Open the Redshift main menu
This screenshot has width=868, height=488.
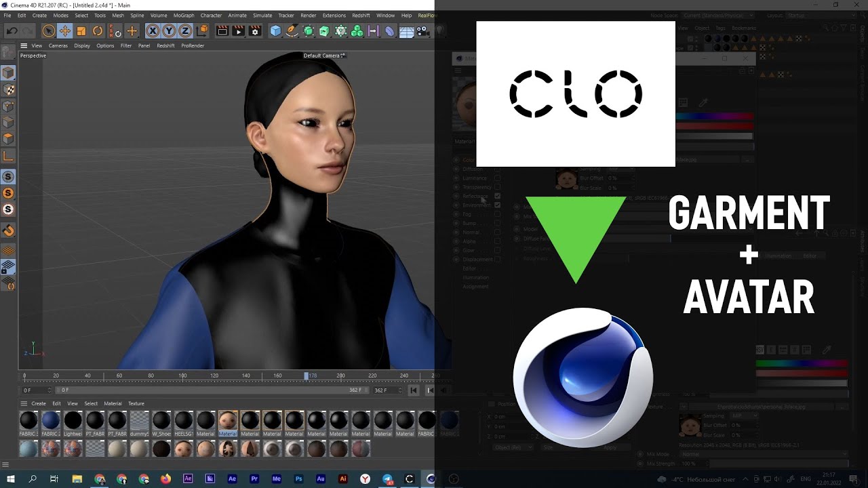[361, 15]
